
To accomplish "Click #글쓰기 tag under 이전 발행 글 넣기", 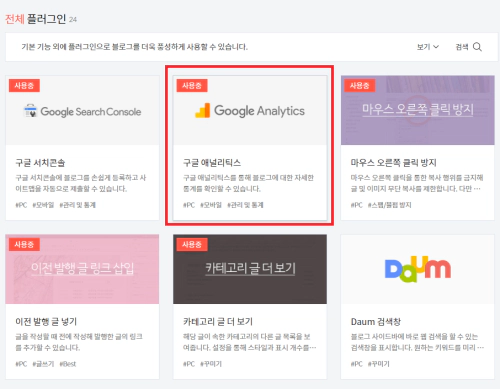I will (43, 364).
